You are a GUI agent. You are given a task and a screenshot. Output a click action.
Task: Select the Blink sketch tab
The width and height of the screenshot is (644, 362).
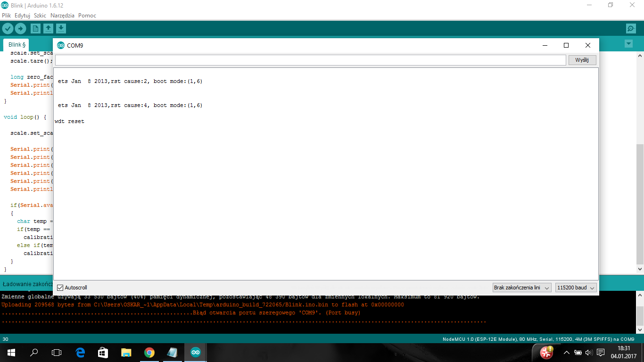click(17, 45)
